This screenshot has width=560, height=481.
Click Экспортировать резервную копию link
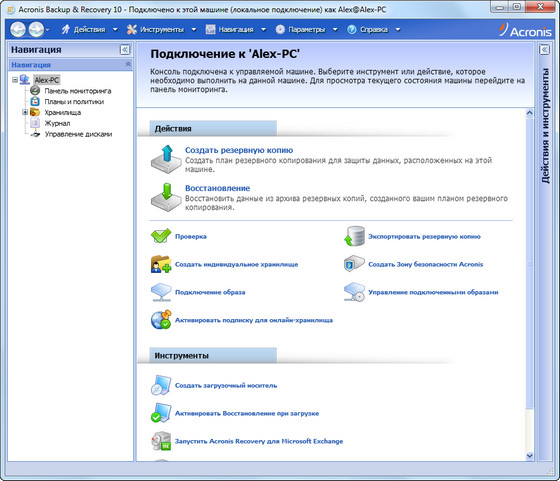(424, 236)
